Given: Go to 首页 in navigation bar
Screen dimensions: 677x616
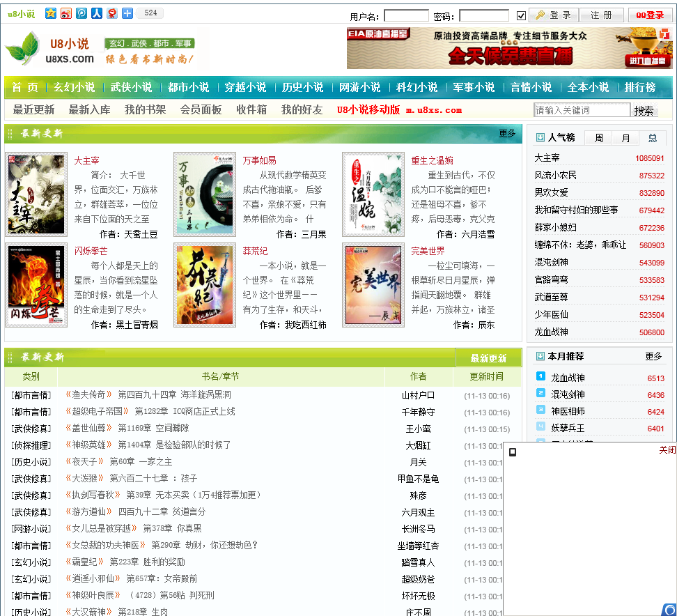Looking at the screenshot, I should pyautogui.click(x=24, y=87).
